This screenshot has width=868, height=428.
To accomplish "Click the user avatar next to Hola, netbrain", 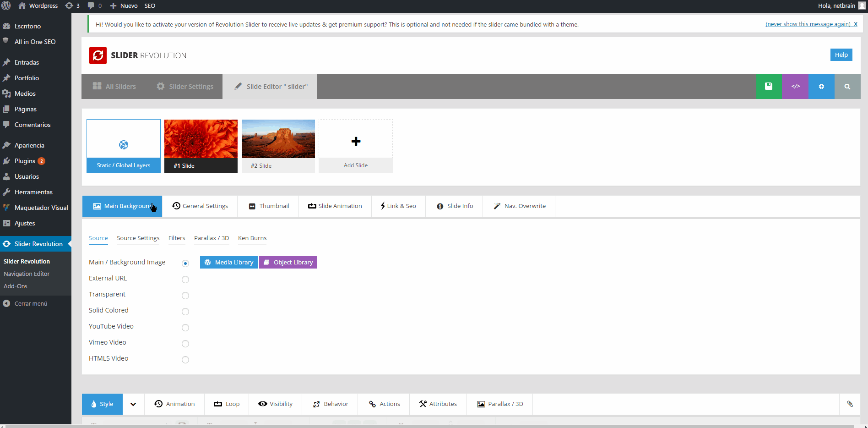I will pyautogui.click(x=862, y=5).
